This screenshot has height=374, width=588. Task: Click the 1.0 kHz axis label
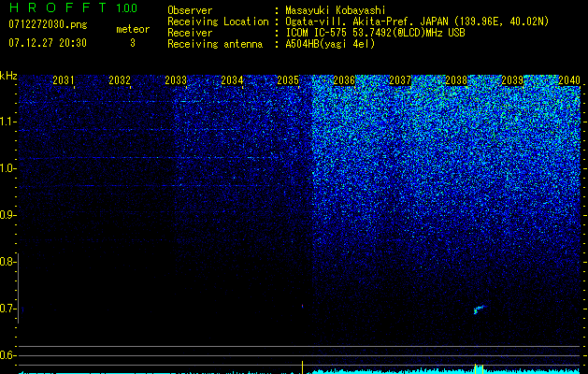click(7, 168)
